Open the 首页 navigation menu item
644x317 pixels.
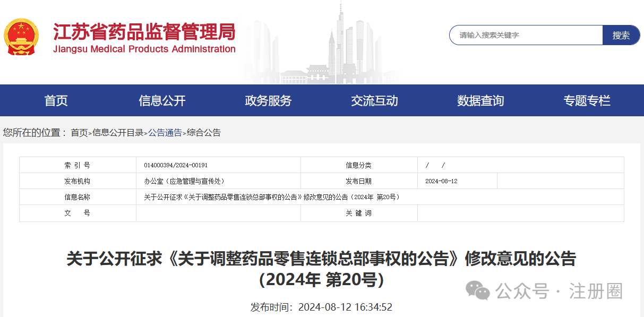(56, 100)
